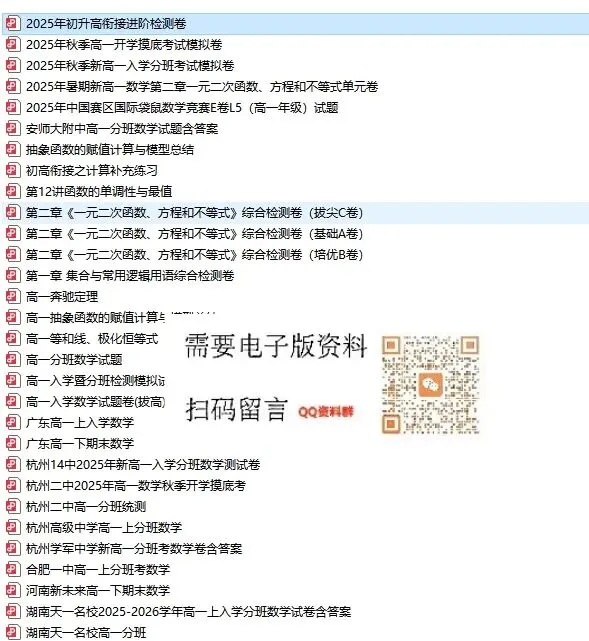This screenshot has width=589, height=641.
Task: Click PDF icon beside 2025年秋季新高一入学分班考试模拟卷
Action: [13, 65]
